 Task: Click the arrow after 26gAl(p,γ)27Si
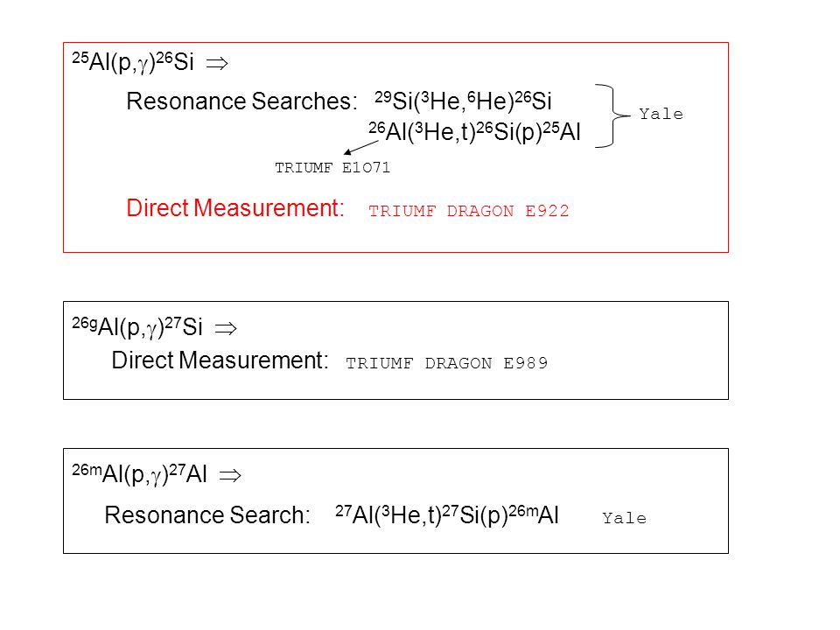(x=226, y=328)
